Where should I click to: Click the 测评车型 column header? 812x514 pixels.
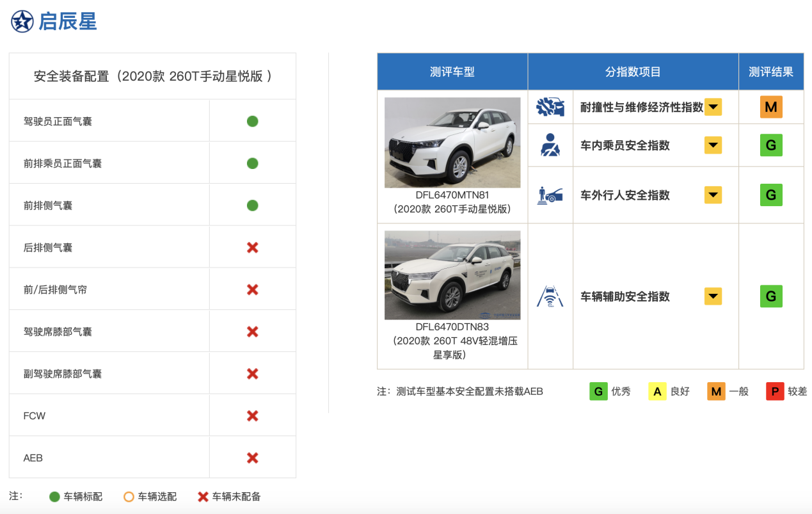coord(452,72)
